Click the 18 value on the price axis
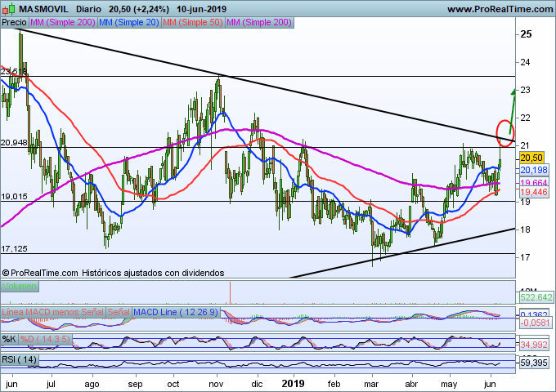556x392 pixels. point(525,229)
